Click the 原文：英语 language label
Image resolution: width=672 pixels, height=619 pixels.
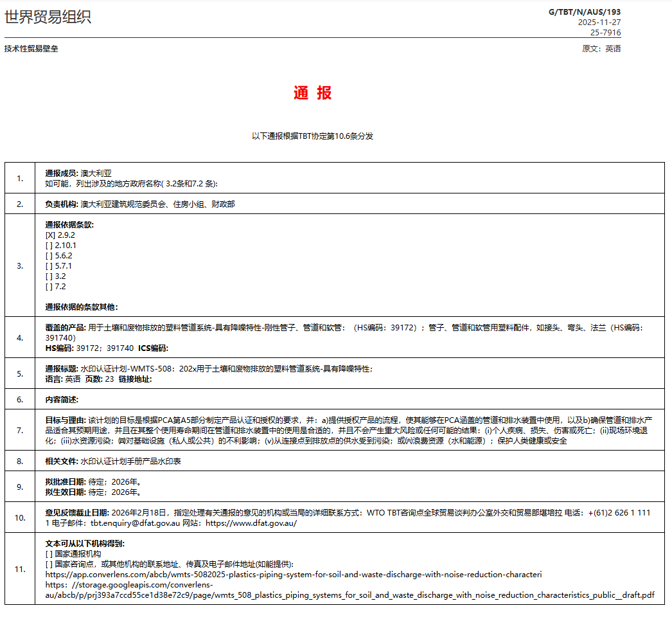601,49
